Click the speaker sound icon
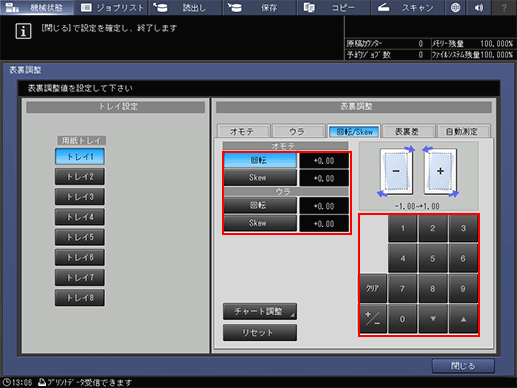 click(x=479, y=7)
